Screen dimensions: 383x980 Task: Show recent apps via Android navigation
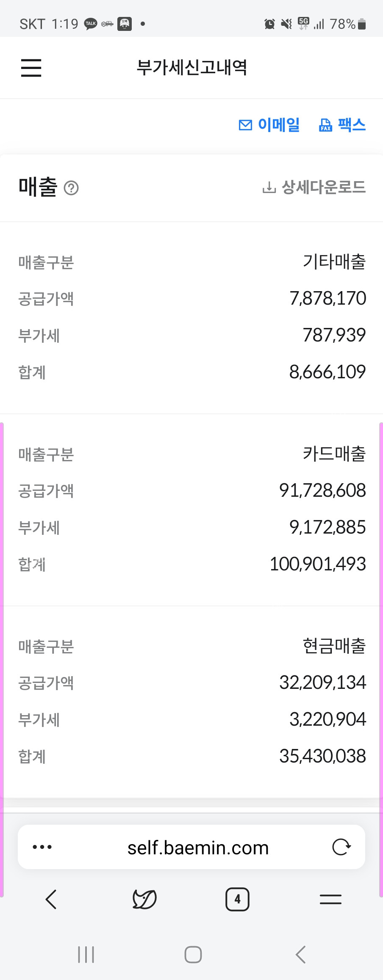(86, 955)
